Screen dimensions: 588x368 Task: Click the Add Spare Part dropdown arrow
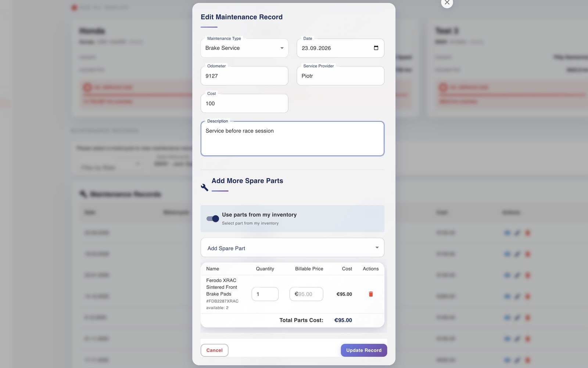pos(377,248)
